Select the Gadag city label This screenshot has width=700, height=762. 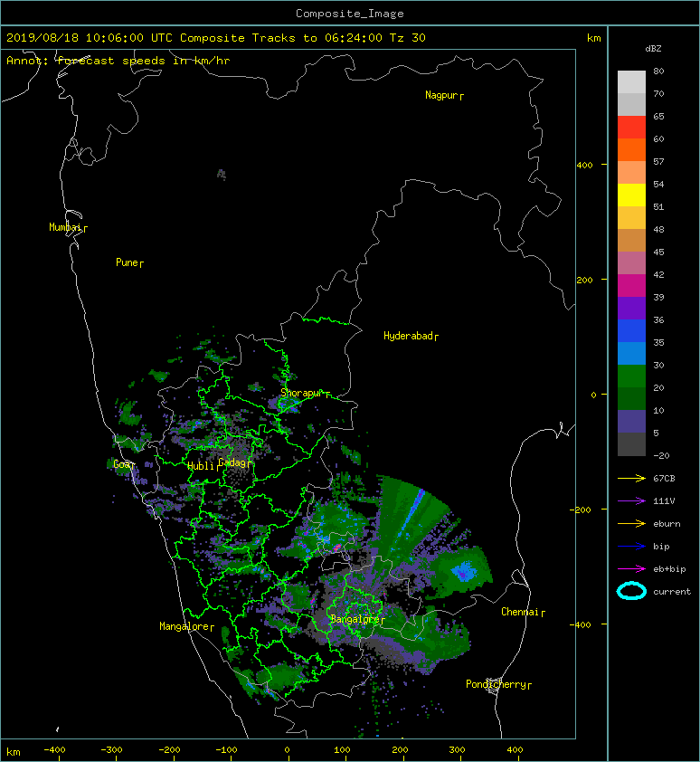[x=232, y=462]
